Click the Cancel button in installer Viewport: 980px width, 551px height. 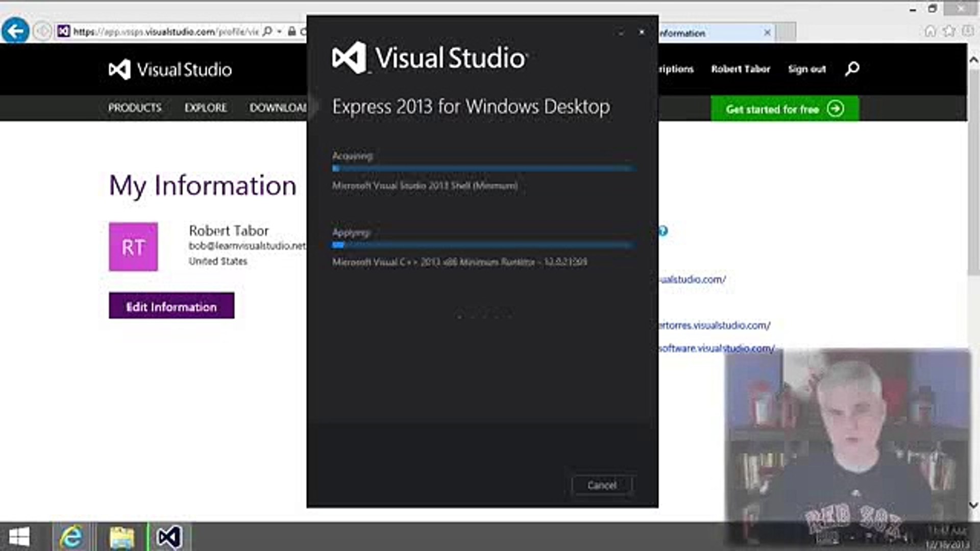click(x=602, y=485)
